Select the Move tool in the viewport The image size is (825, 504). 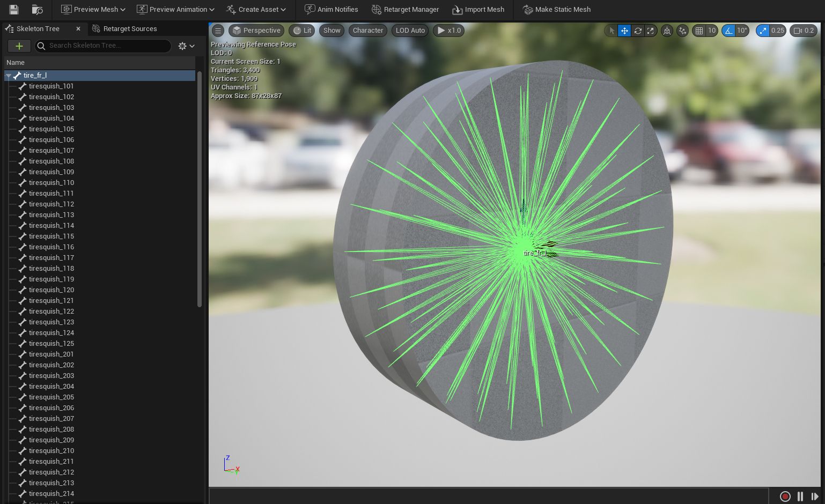pos(624,31)
